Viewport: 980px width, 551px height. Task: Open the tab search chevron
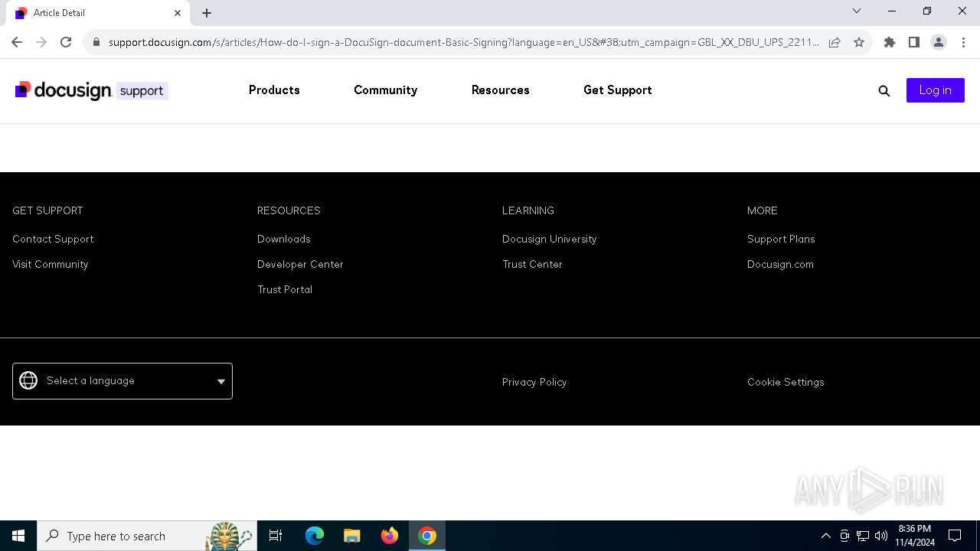[857, 11]
